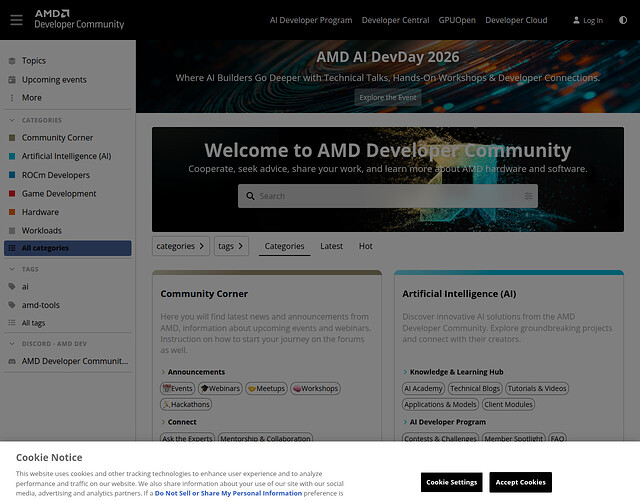Select All categories in sidebar
This screenshot has width=640, height=500.
click(x=68, y=248)
